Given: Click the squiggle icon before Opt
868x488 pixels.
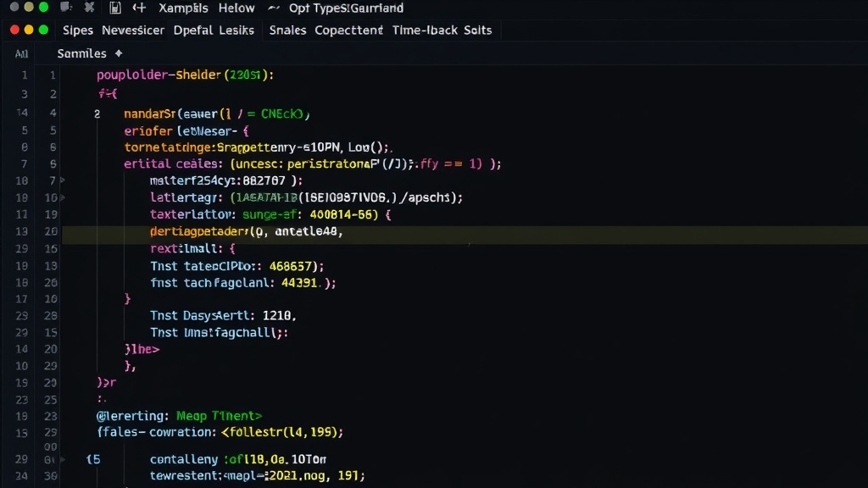Looking at the screenshot, I should [274, 8].
